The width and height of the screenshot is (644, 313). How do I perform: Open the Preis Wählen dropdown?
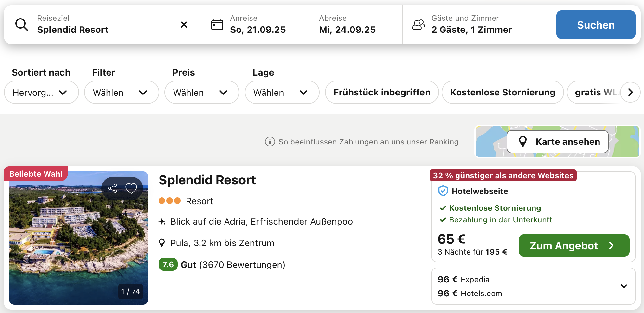point(202,93)
